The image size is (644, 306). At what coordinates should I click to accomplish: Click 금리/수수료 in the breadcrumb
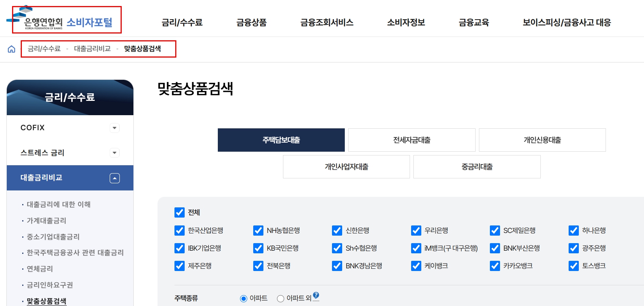(44, 49)
